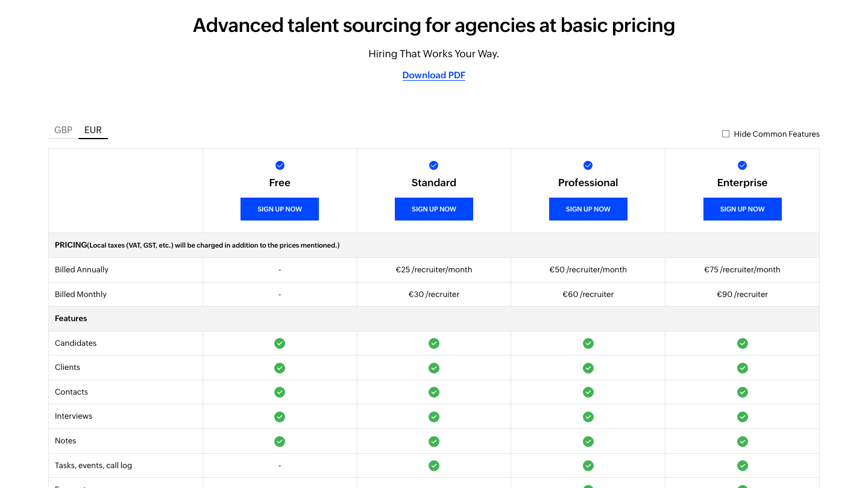Click the Clients feature label
The height and width of the screenshot is (488, 868).
(68, 368)
